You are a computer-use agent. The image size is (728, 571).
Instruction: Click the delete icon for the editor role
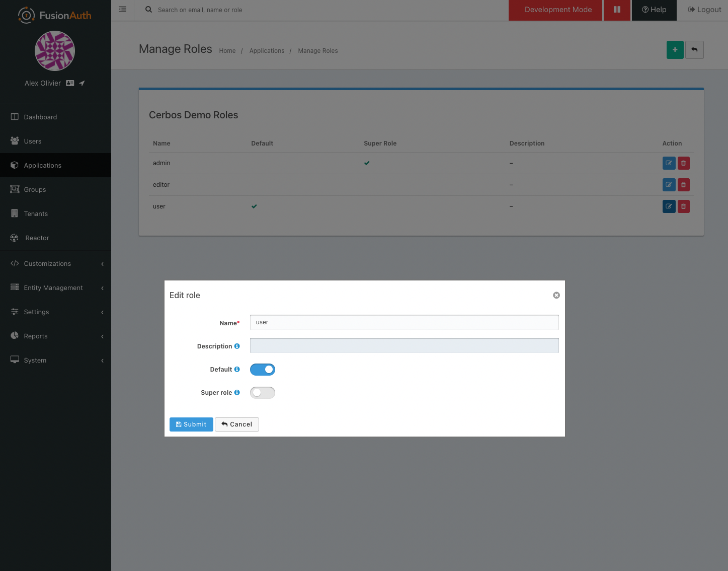click(x=683, y=184)
